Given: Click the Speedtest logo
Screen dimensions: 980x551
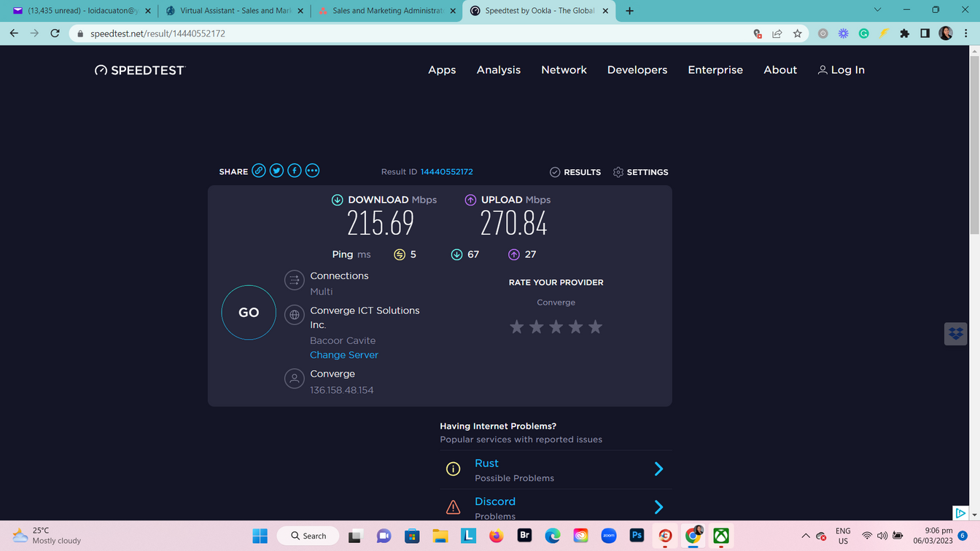Looking at the screenshot, I should point(140,70).
